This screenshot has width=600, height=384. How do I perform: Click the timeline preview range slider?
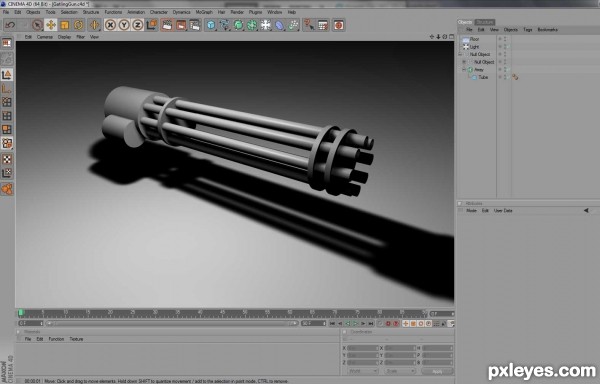pos(172,324)
